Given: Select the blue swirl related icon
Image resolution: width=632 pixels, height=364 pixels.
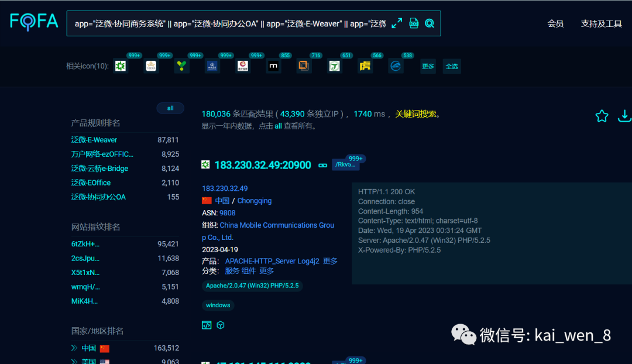Looking at the screenshot, I should [x=396, y=66].
